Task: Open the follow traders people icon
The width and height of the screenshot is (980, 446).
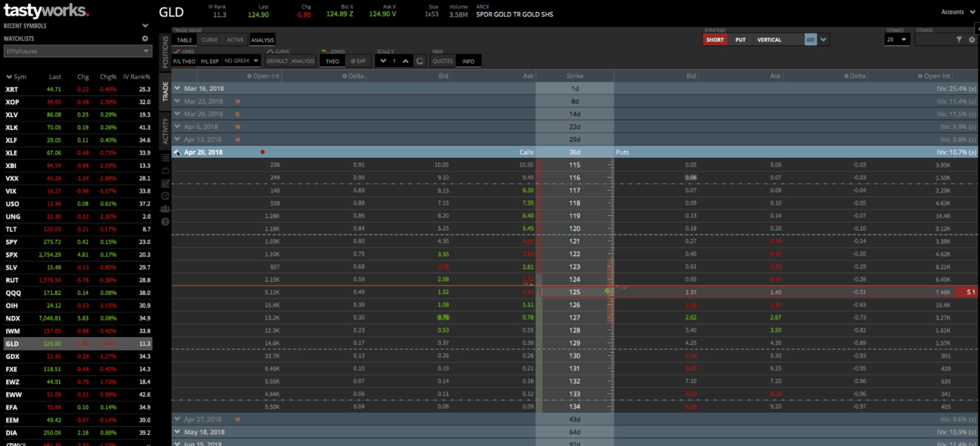Action: (166, 209)
